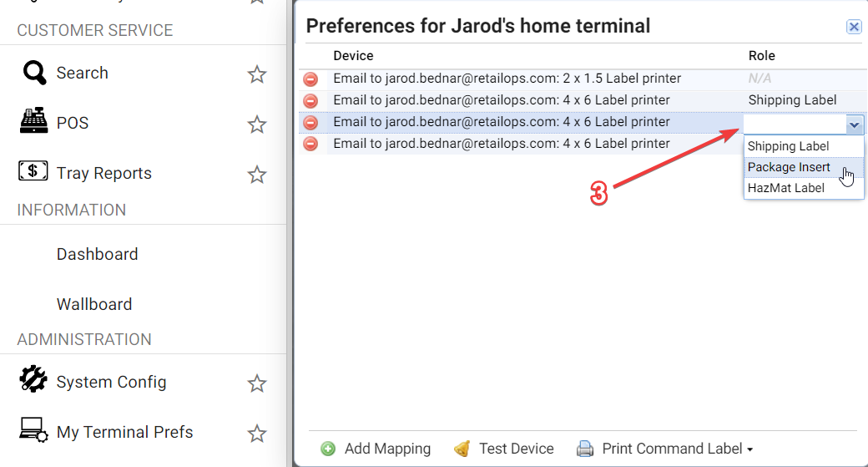Remove the 2 x 1.5 Label printer mapping
Viewport: 868px width, 467px height.
pyautogui.click(x=310, y=79)
